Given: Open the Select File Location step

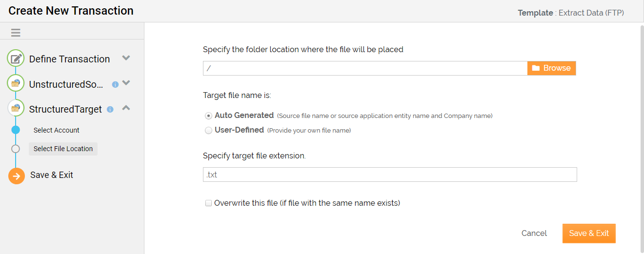Looking at the screenshot, I should tap(63, 149).
